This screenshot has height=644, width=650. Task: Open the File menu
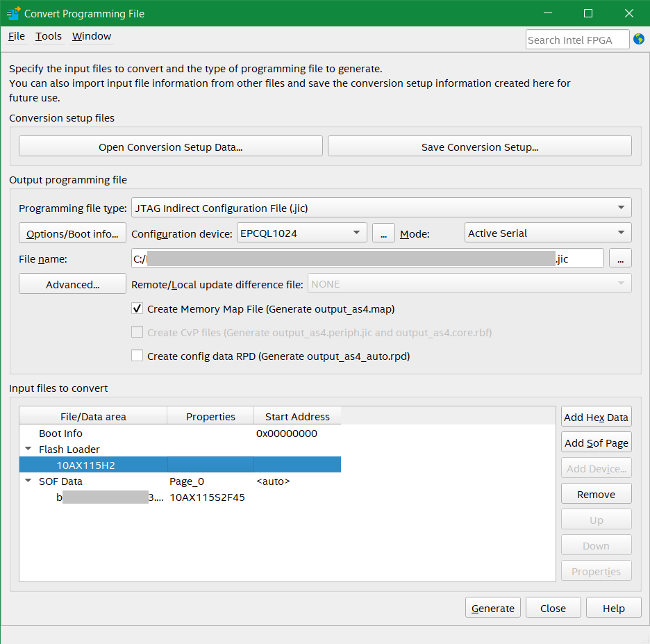17,36
